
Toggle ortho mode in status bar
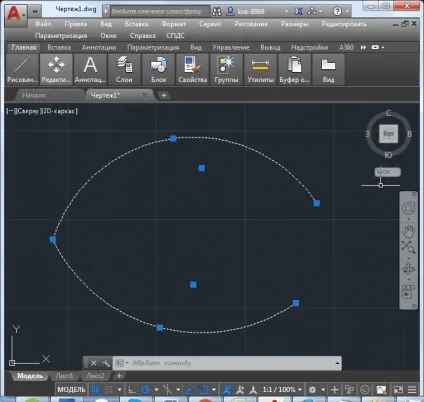tap(132, 389)
